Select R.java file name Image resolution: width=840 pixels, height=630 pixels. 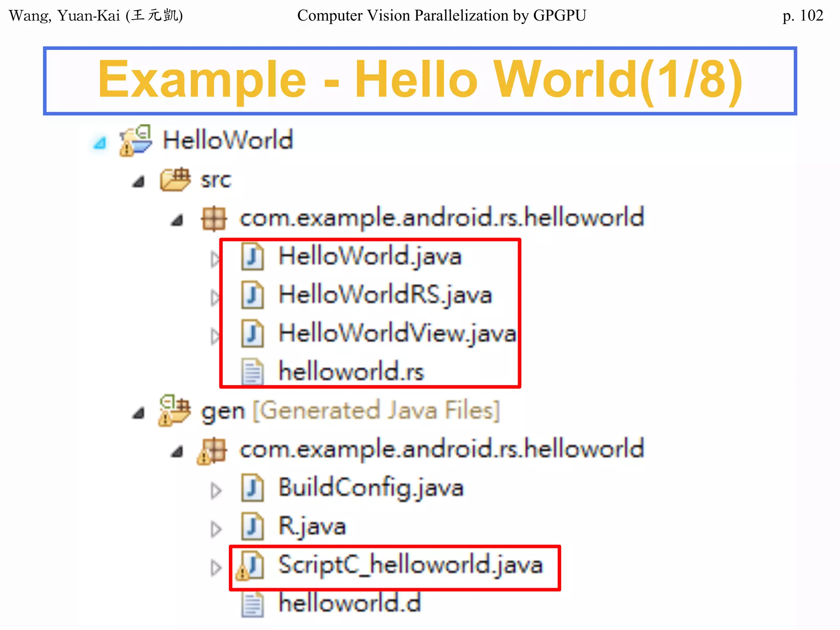pyautogui.click(x=313, y=527)
